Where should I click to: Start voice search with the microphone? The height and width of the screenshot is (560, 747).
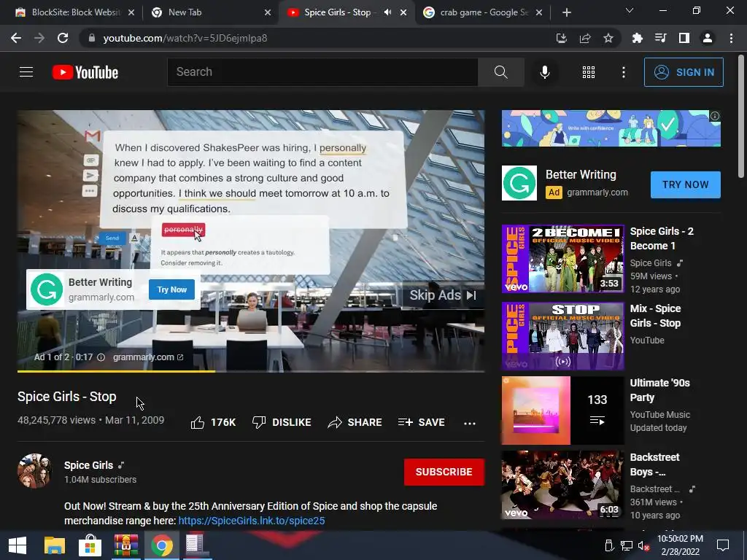coord(544,72)
